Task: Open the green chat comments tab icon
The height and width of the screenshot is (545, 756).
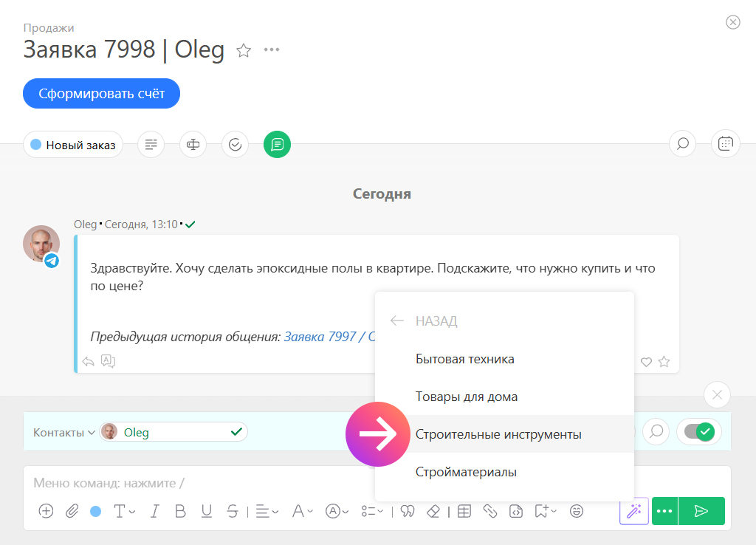Action: coord(277,145)
